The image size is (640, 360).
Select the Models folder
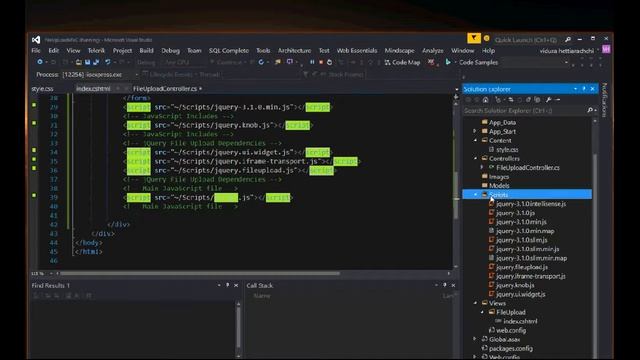click(x=499, y=185)
